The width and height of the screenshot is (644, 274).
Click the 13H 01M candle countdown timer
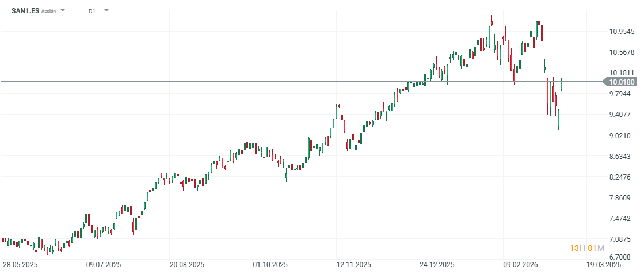point(587,248)
